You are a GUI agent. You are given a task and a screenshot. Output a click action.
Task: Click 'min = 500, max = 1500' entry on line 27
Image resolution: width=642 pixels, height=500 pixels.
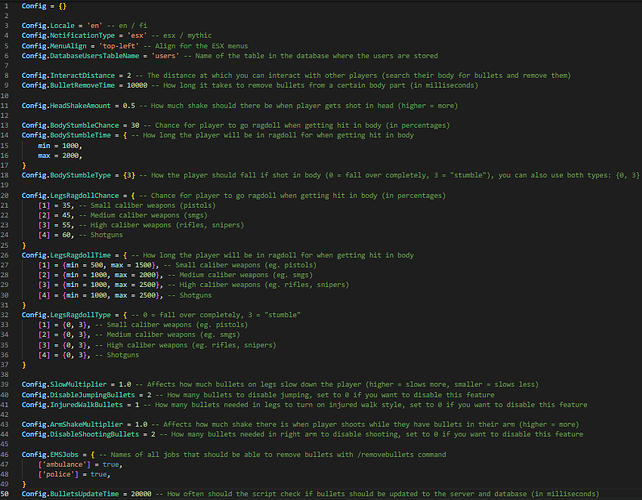109,265
